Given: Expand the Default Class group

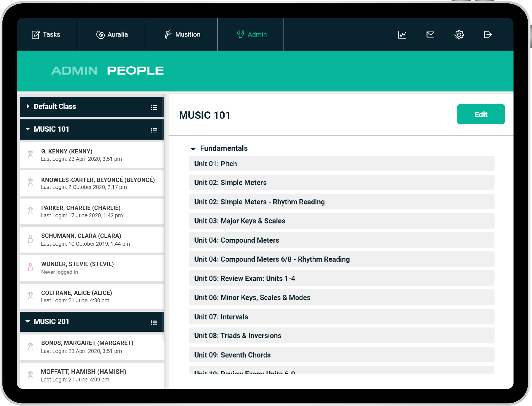Looking at the screenshot, I should (x=28, y=106).
